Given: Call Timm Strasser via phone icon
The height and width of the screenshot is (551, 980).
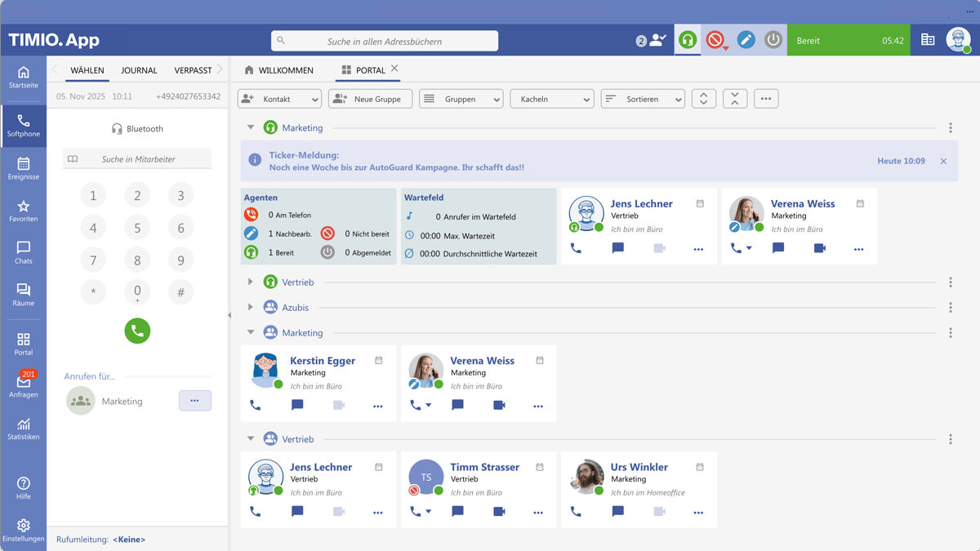Looking at the screenshot, I should pyautogui.click(x=416, y=512).
